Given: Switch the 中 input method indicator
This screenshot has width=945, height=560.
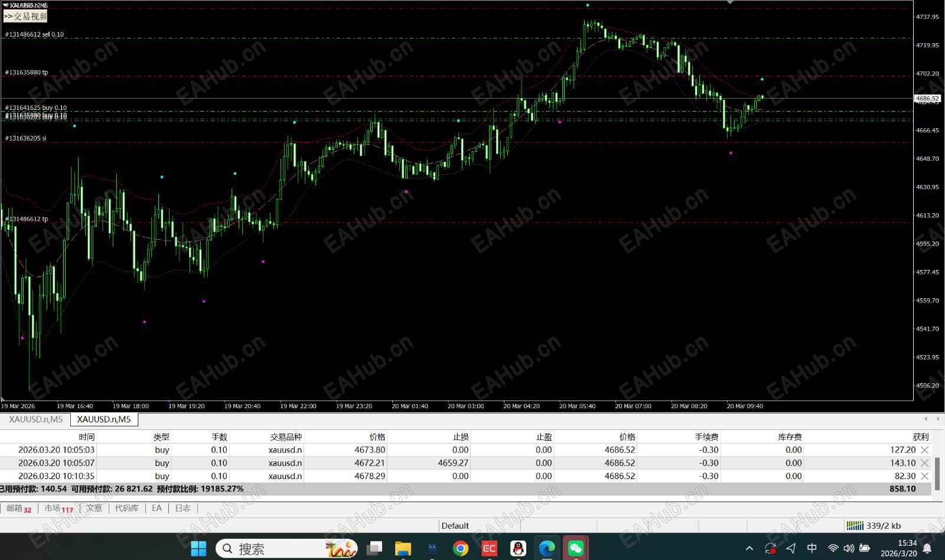Looking at the screenshot, I should 812,549.
